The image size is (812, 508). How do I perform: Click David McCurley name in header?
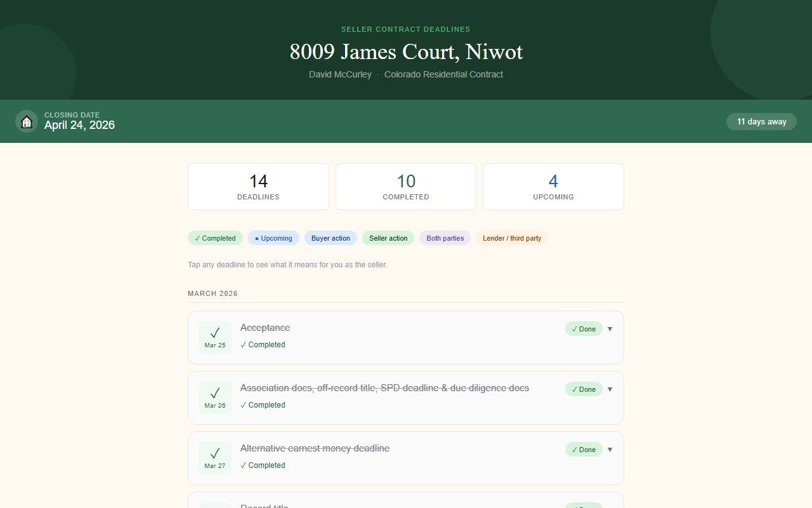tap(340, 74)
